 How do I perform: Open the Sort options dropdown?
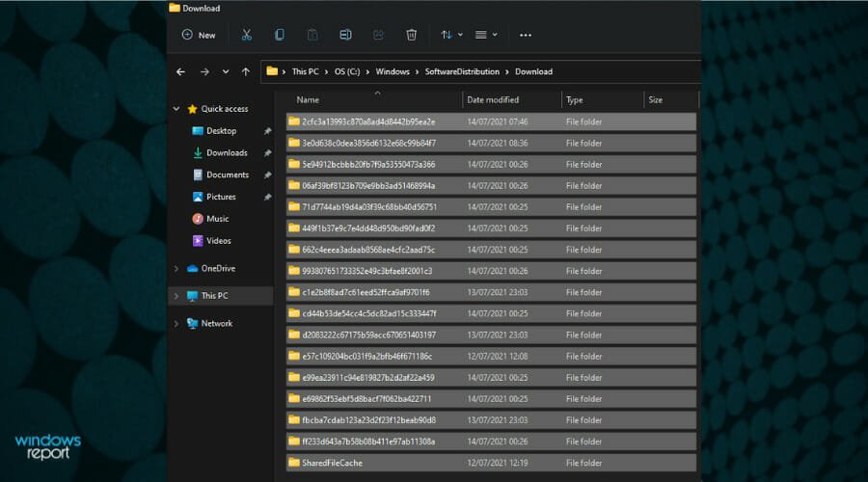451,35
